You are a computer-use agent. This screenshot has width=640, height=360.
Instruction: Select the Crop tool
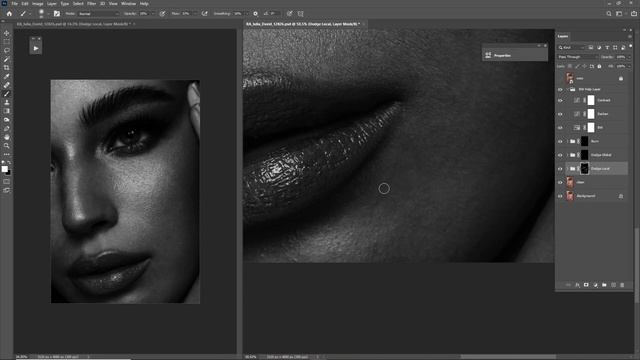tap(7, 68)
